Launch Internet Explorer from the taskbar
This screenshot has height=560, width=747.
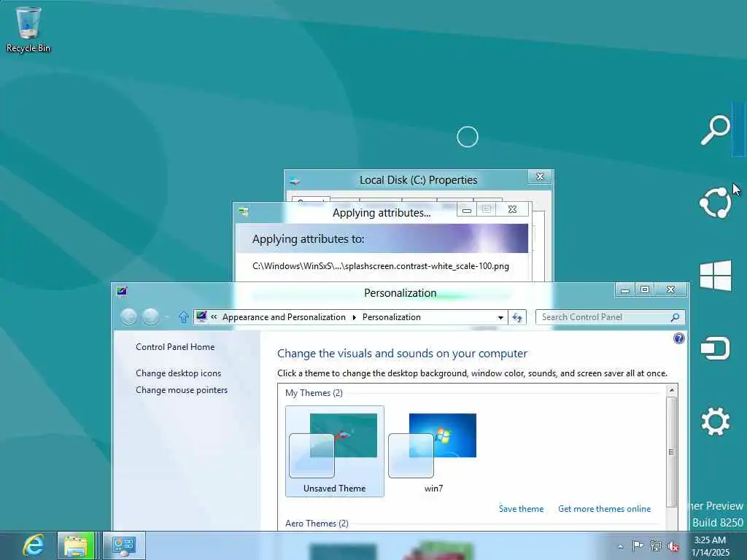[x=34, y=545]
